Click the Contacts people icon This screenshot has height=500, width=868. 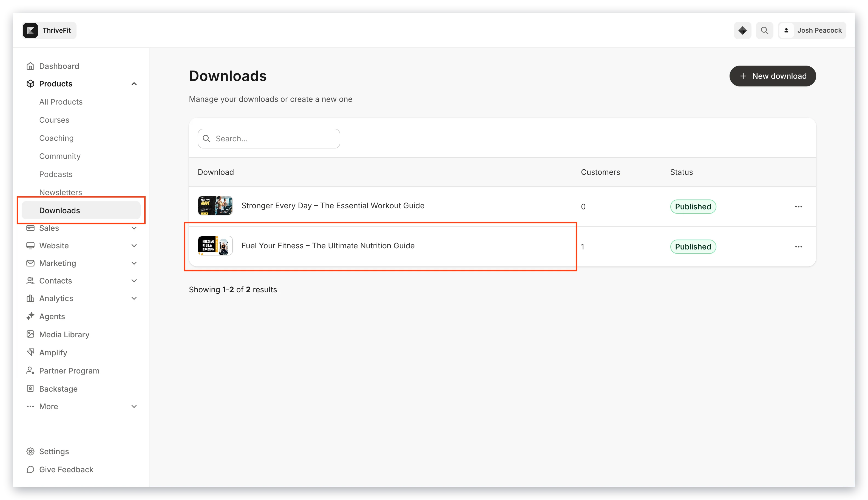[30, 280]
